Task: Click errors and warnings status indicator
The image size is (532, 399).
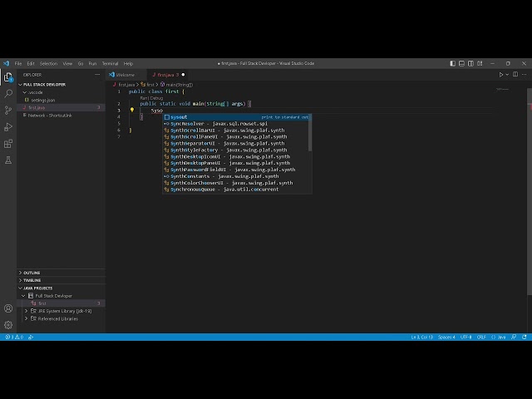Action: 14,337
